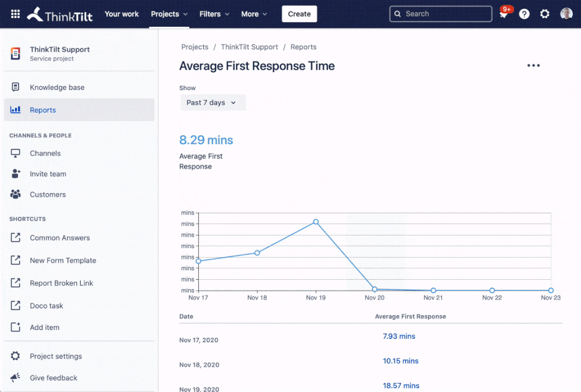This screenshot has height=392, width=581.
Task: Open Project settings in the sidebar
Action: click(x=56, y=356)
